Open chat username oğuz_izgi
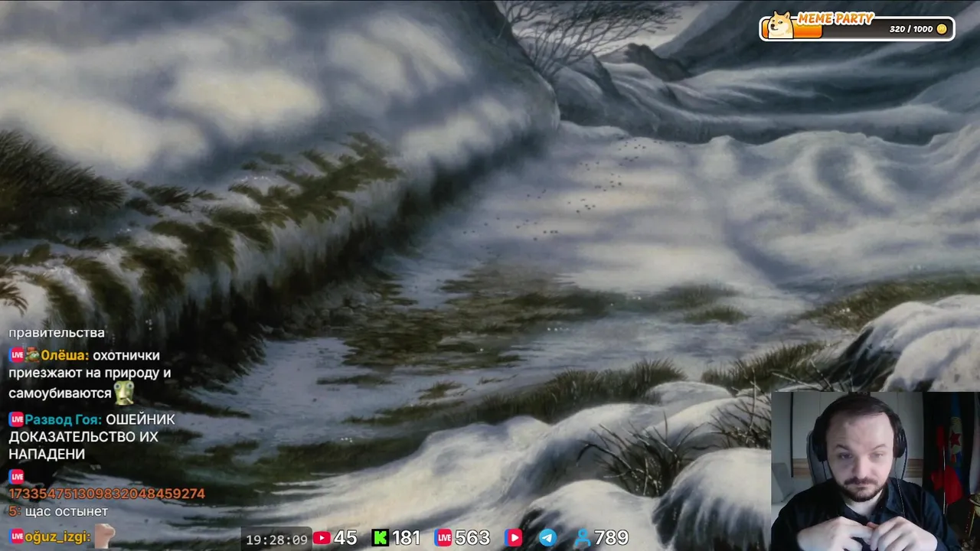This screenshot has height=551, width=980. 57,537
